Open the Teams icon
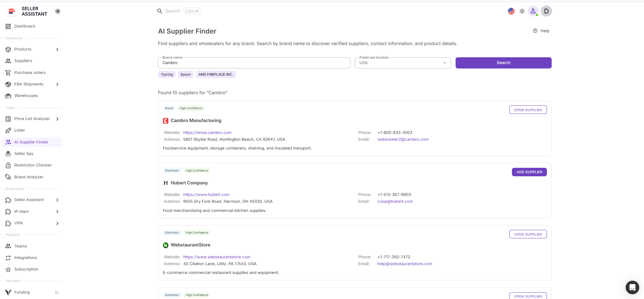644x299 pixels. (x=8, y=246)
